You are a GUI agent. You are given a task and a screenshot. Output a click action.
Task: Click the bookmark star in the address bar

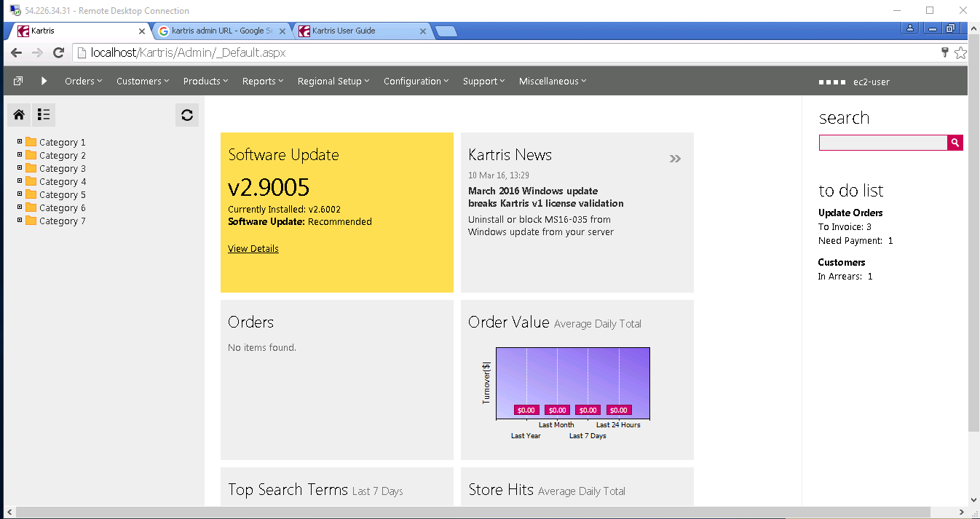click(960, 52)
